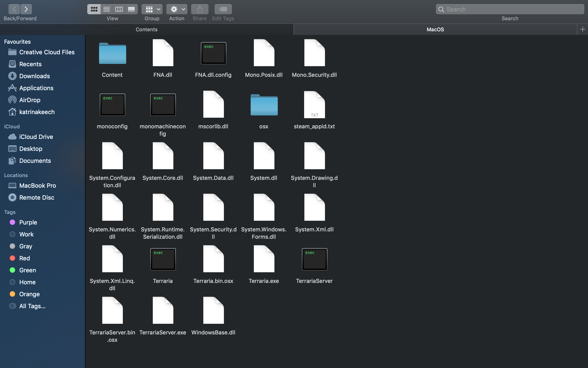Open Desktop in the sidebar
This screenshot has width=588, height=368.
tap(42, 149)
